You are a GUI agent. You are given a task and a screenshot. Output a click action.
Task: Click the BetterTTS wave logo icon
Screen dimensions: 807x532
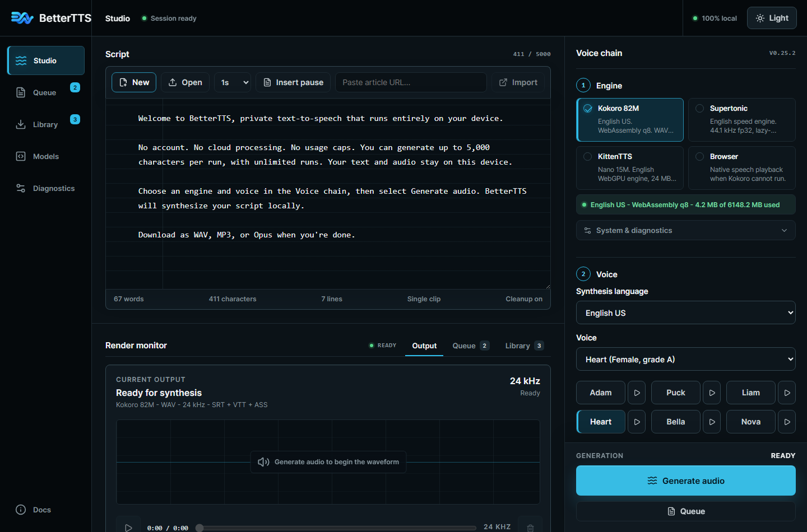tap(22, 18)
